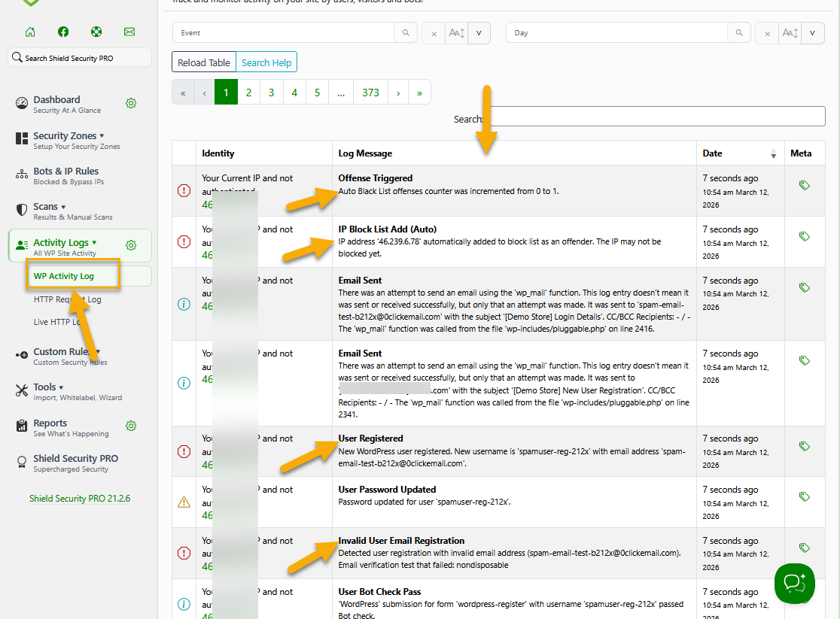The image size is (840, 619).
Task: Select page 3 in pagination
Action: [272, 93]
